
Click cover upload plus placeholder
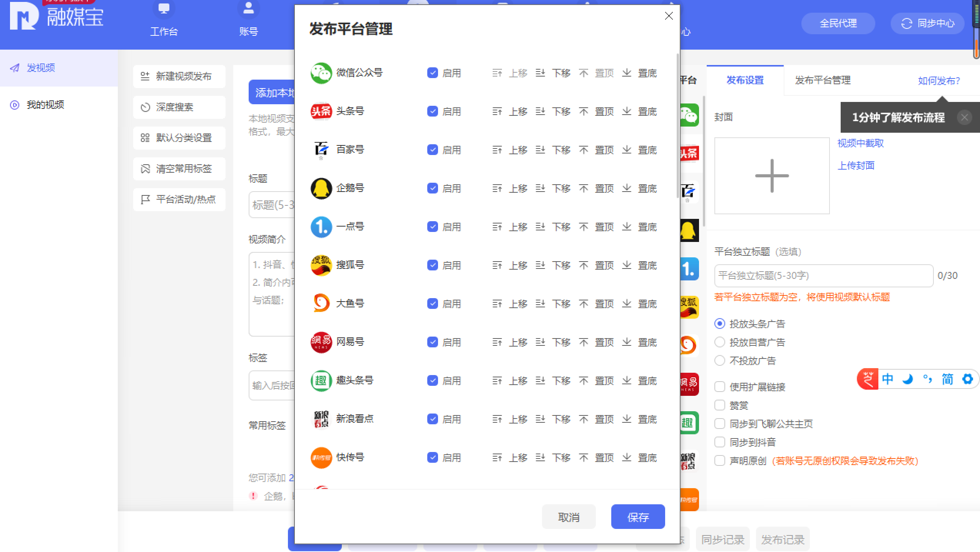click(772, 176)
